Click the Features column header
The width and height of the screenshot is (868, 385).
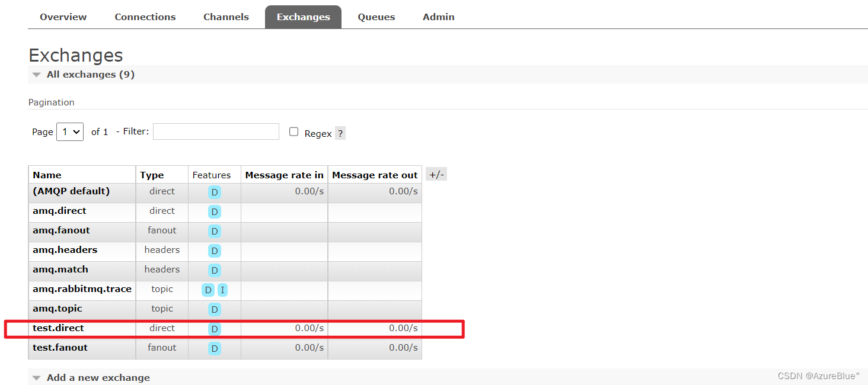click(x=212, y=175)
